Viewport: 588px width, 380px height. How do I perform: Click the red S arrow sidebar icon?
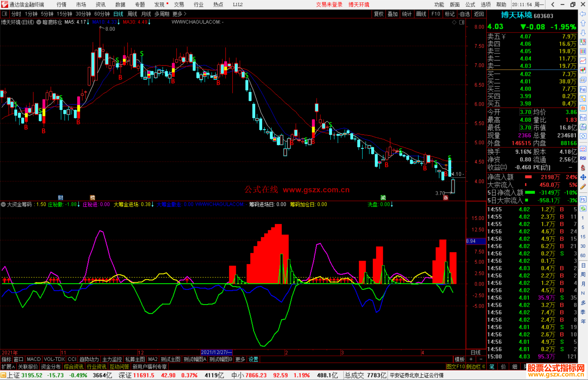(x=583, y=168)
